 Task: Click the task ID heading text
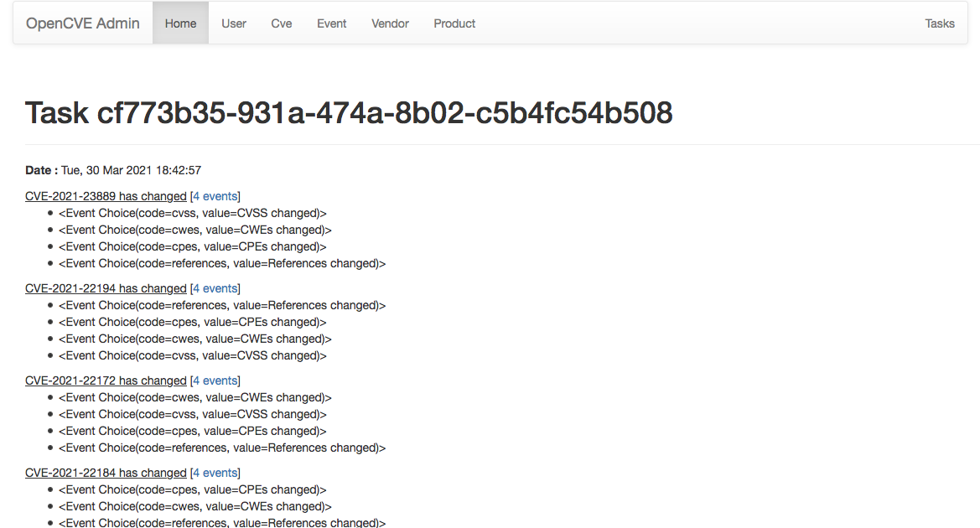pos(349,112)
